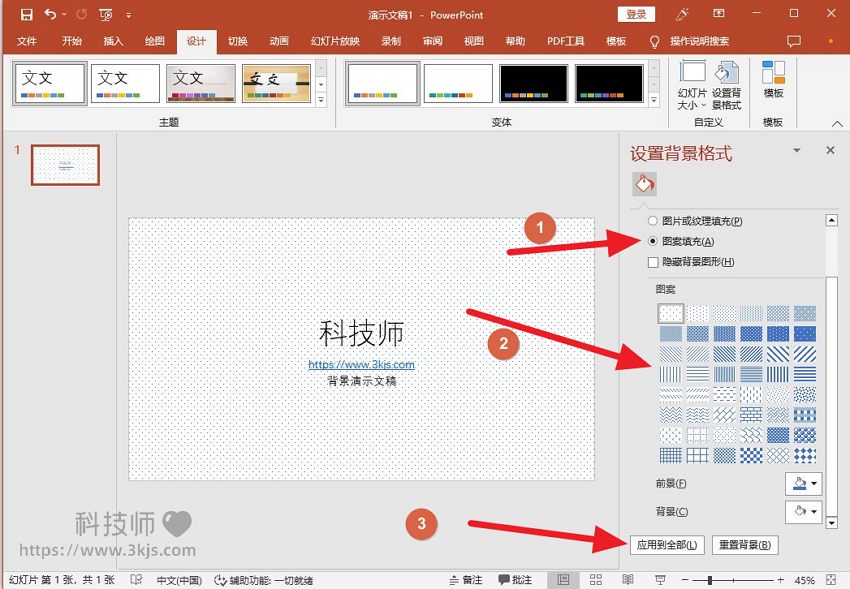Expand the variants gallery More arrow
The height and width of the screenshot is (589, 850).
coord(654,100)
